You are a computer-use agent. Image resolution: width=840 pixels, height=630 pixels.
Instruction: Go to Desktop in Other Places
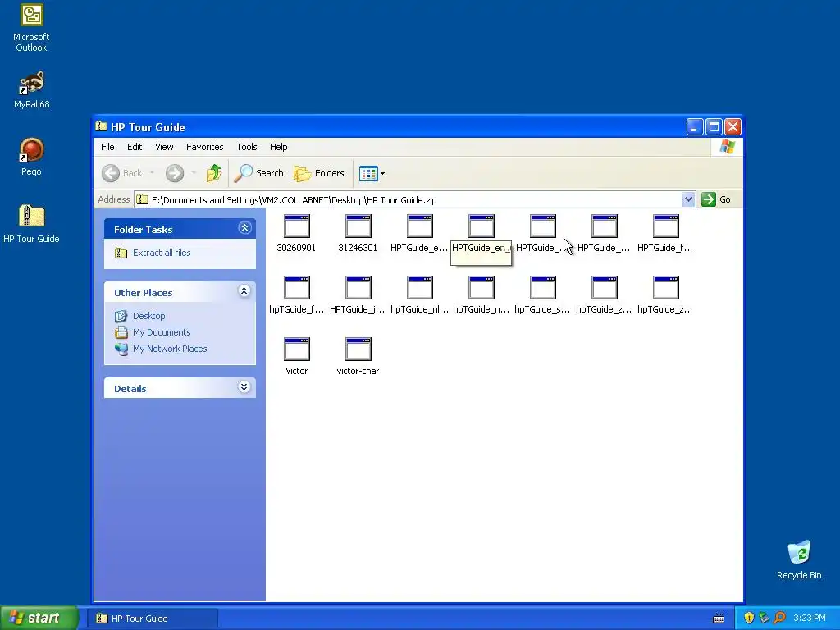(x=149, y=316)
